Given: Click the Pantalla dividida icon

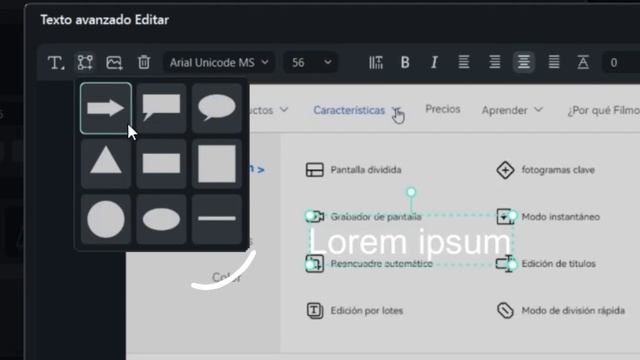Looking at the screenshot, I should pyautogui.click(x=315, y=170).
